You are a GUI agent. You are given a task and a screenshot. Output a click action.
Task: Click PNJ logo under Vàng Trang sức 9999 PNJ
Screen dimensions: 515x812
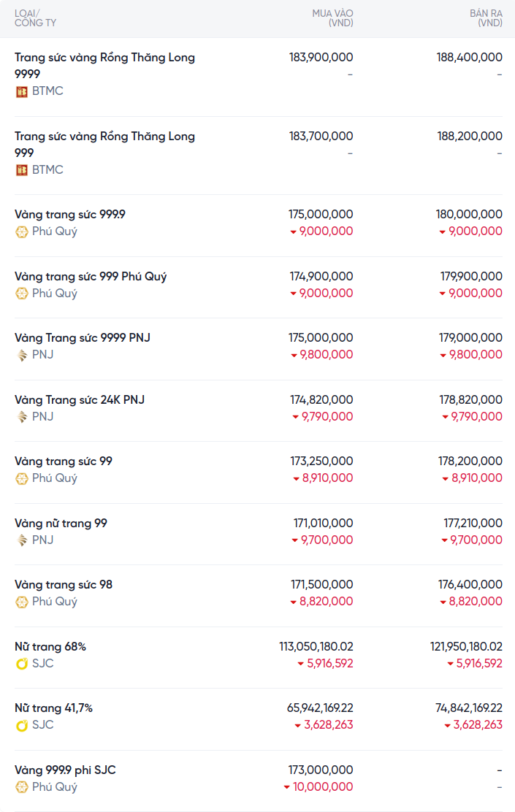(x=22, y=355)
